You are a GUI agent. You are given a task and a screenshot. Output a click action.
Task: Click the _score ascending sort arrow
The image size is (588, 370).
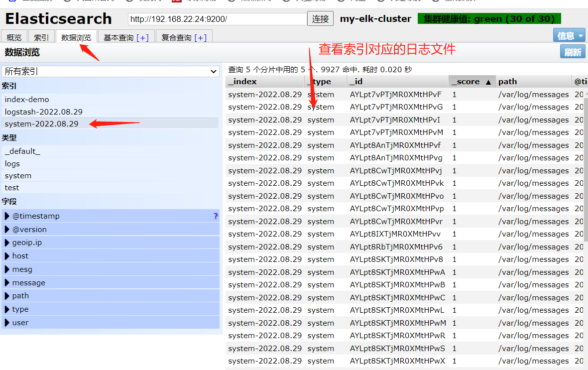point(488,82)
